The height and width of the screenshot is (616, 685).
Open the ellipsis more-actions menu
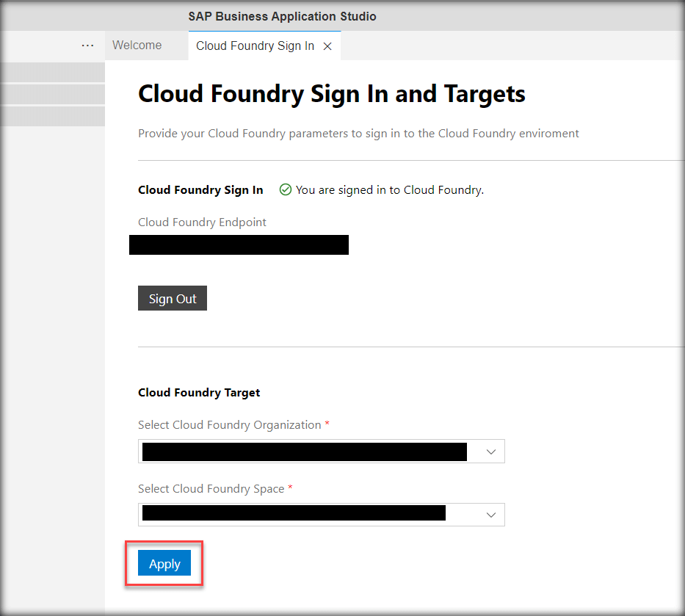click(x=87, y=46)
